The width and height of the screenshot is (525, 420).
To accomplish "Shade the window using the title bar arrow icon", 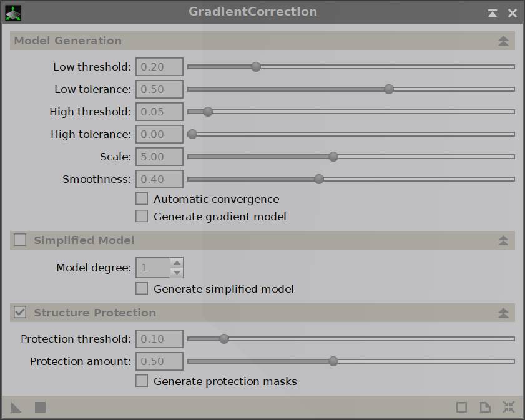I will click(x=492, y=13).
